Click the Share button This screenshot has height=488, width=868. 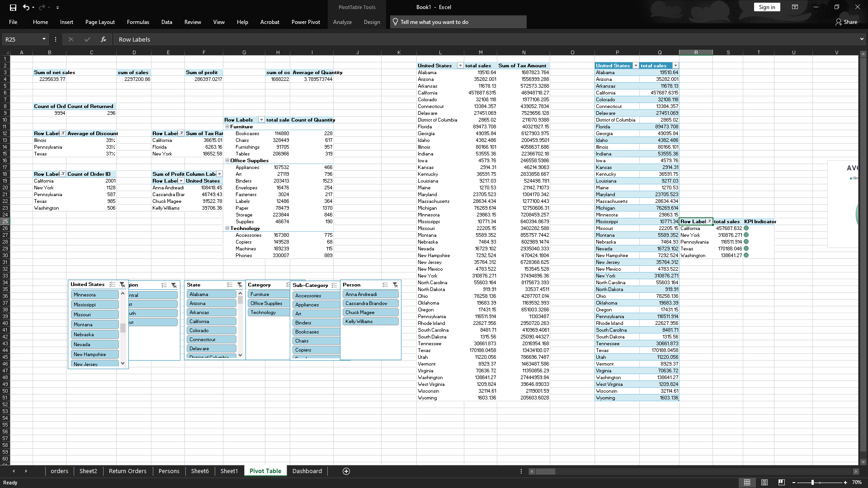point(849,22)
